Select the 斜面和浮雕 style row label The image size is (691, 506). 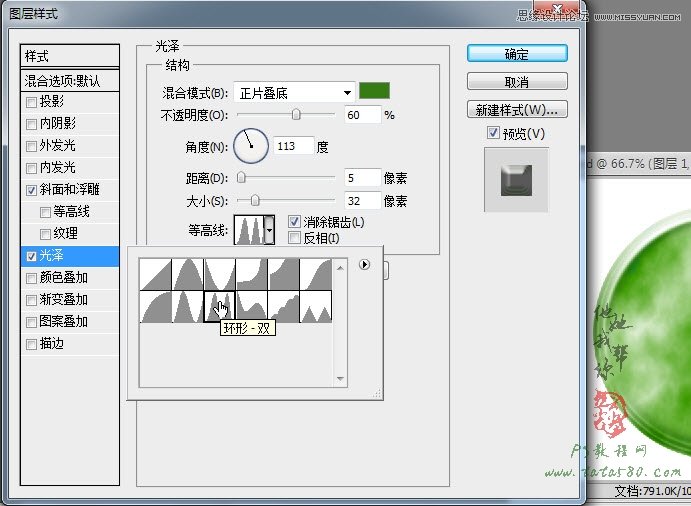pyautogui.click(x=70, y=190)
